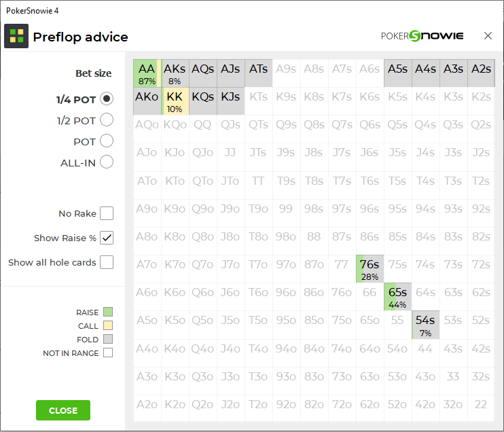Click the gray FOLD legend swatch
The width and height of the screenshot is (504, 432).
107,340
